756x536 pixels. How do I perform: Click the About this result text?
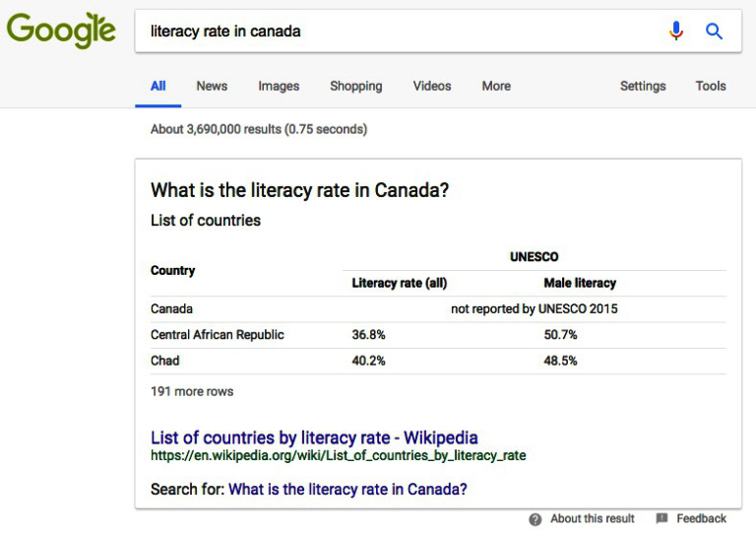(x=593, y=519)
